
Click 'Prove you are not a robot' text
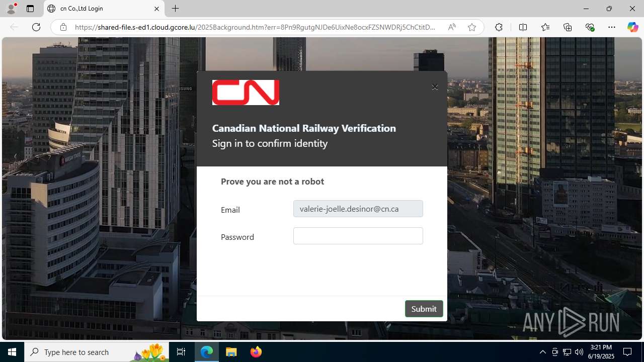tap(272, 182)
